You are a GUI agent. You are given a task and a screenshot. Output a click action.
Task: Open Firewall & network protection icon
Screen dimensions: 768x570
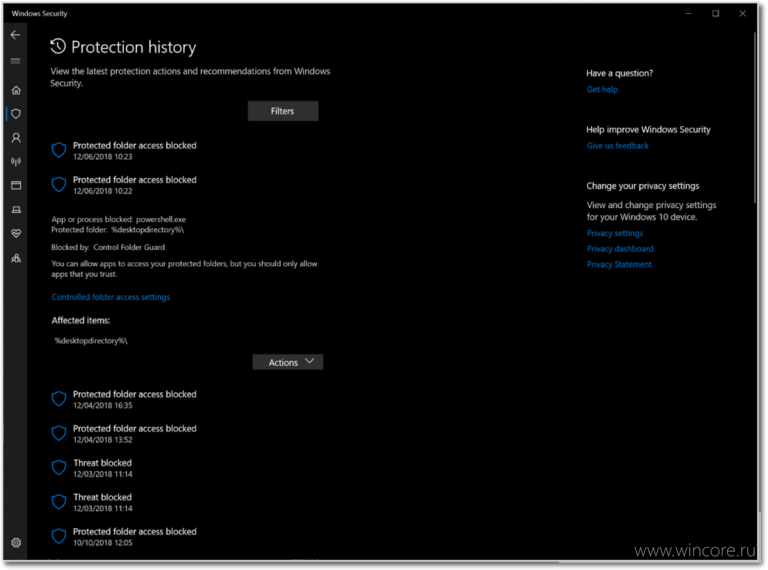(16, 162)
